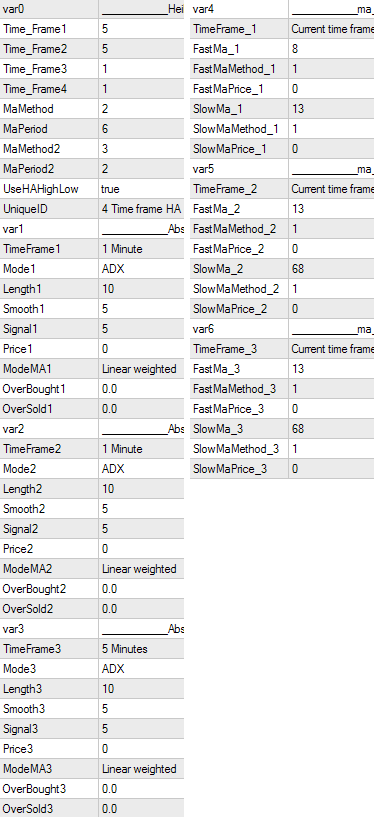Open TimeFrame_2 Current time frame dropdown
The image size is (375, 817).
tap(332, 189)
